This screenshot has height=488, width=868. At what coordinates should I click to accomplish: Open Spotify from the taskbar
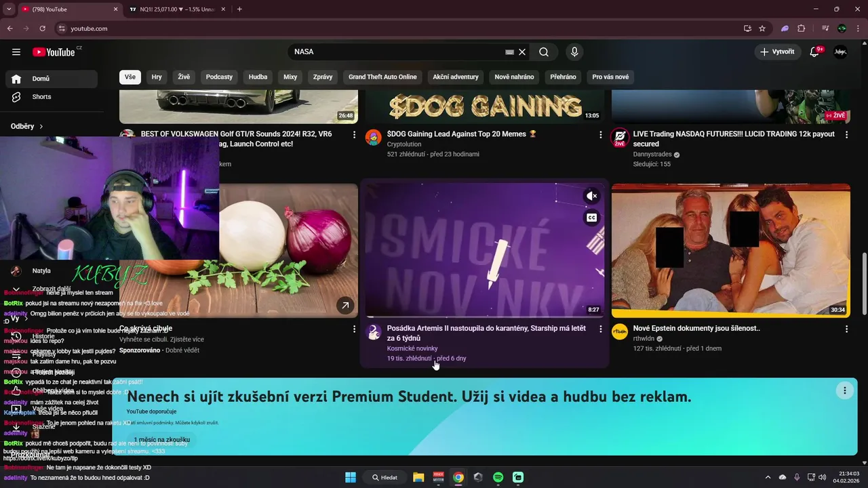click(498, 477)
